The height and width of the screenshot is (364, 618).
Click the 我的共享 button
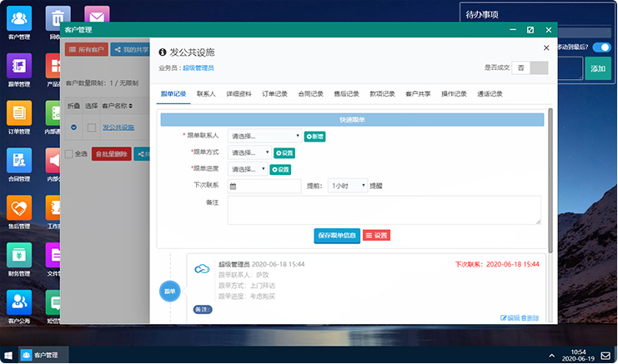130,49
